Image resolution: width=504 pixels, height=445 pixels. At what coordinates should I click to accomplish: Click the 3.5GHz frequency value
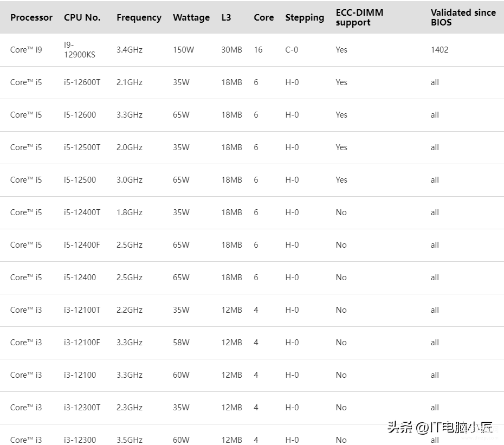[x=129, y=440]
